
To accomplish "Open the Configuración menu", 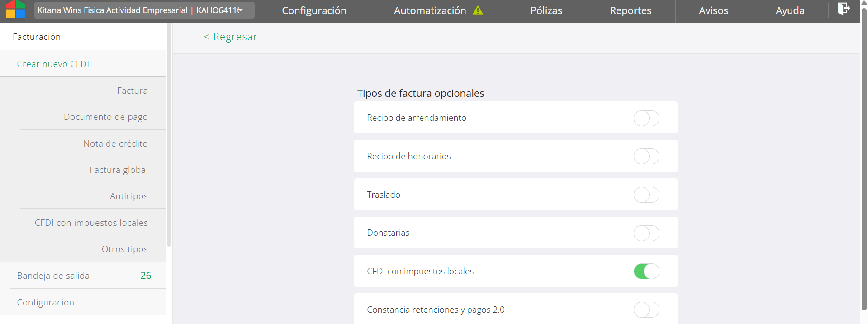I will (x=314, y=11).
